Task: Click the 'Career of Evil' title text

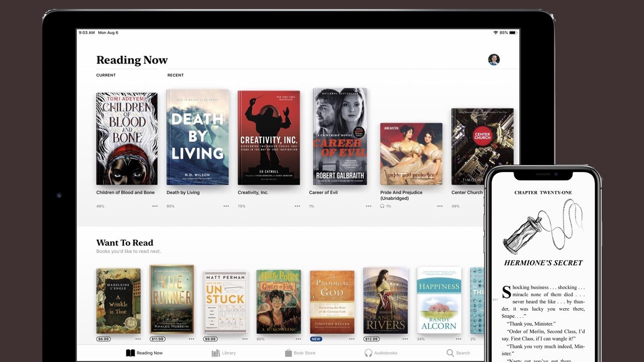Action: 323,193
